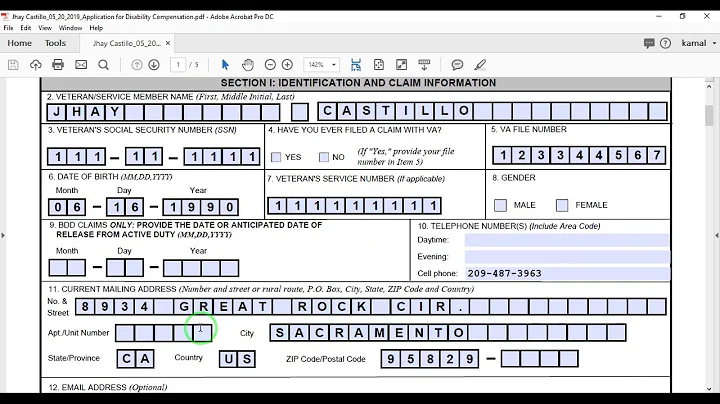Choose the Selection arrow tool
The width and height of the screenshot is (720, 404).
225,65
